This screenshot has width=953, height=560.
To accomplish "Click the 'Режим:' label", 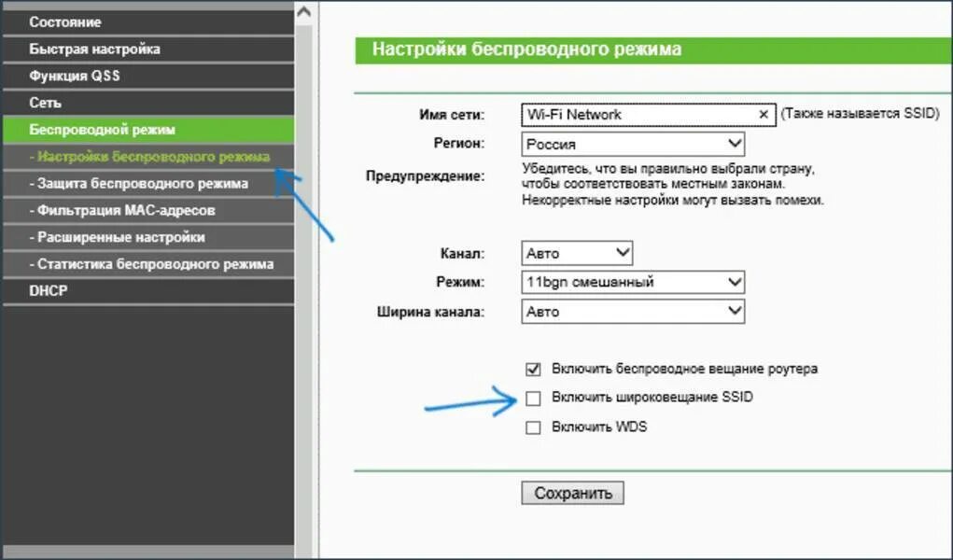I will tap(461, 283).
